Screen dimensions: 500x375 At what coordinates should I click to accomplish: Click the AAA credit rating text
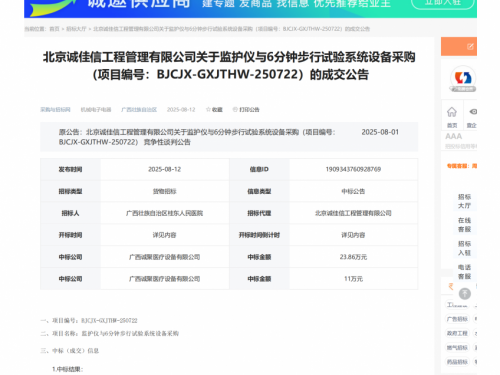(x=454, y=136)
